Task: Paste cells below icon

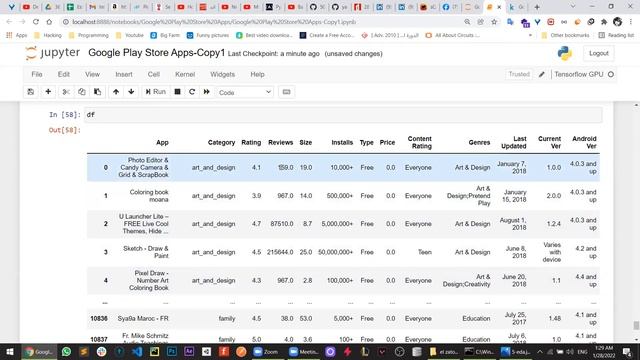Action: pos(98,92)
